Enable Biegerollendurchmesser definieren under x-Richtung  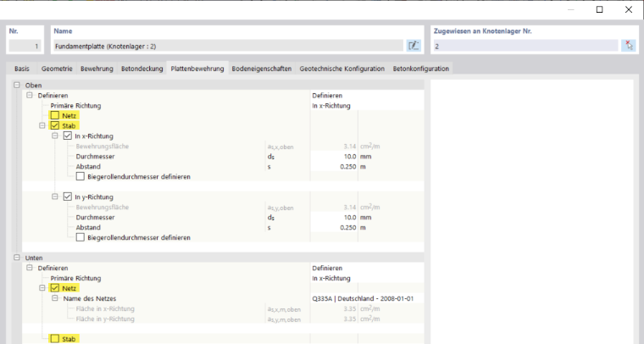coord(80,176)
